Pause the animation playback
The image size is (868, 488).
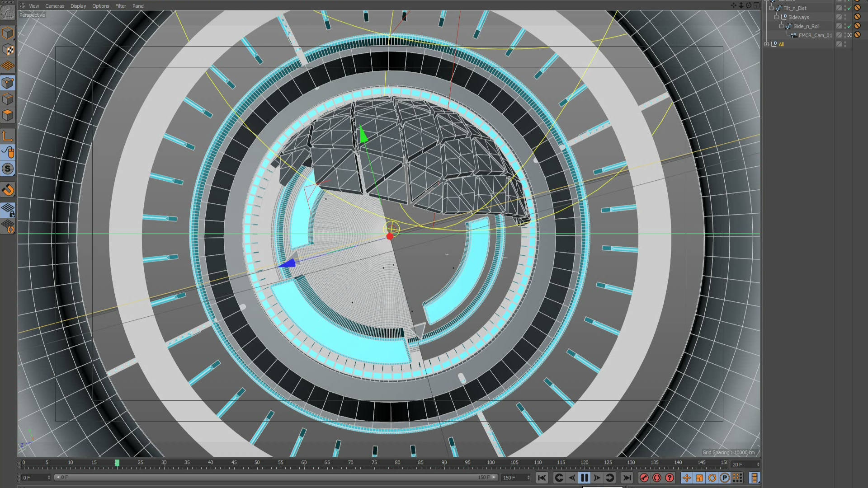[584, 478]
